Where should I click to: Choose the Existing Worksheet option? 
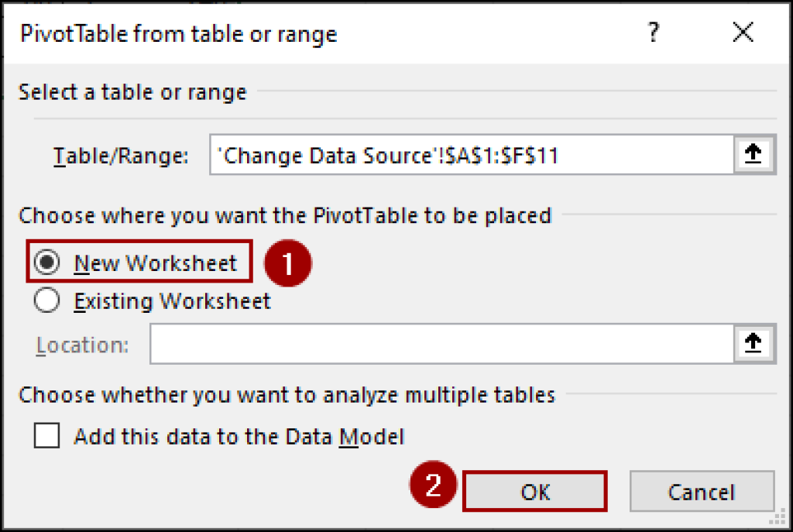click(x=47, y=301)
